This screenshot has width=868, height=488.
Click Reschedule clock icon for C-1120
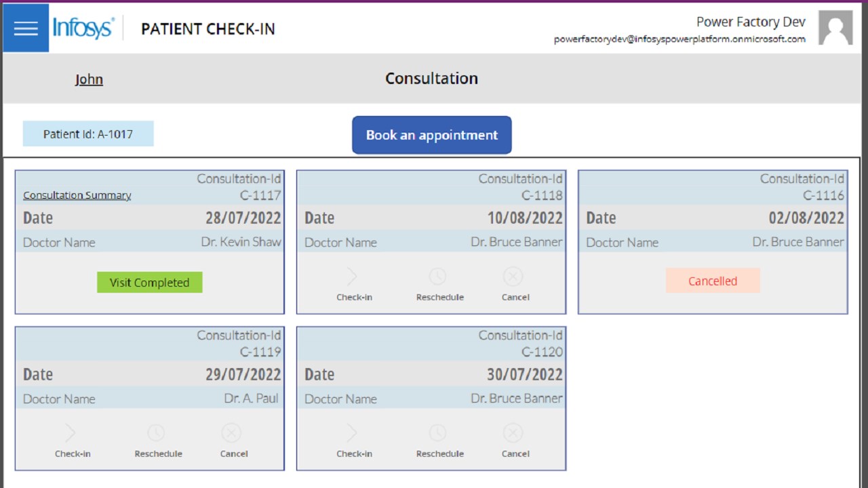point(438,433)
